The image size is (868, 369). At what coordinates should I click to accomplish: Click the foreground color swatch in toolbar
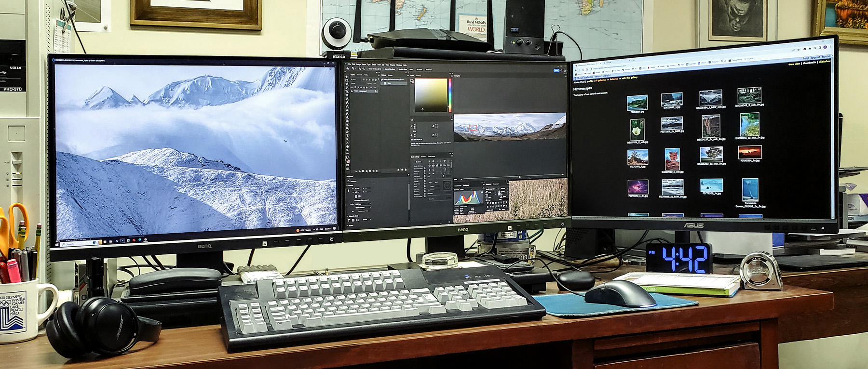[346, 159]
